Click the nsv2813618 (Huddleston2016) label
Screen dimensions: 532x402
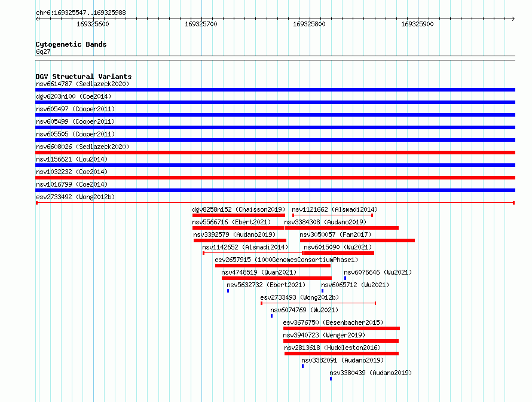[332, 348]
